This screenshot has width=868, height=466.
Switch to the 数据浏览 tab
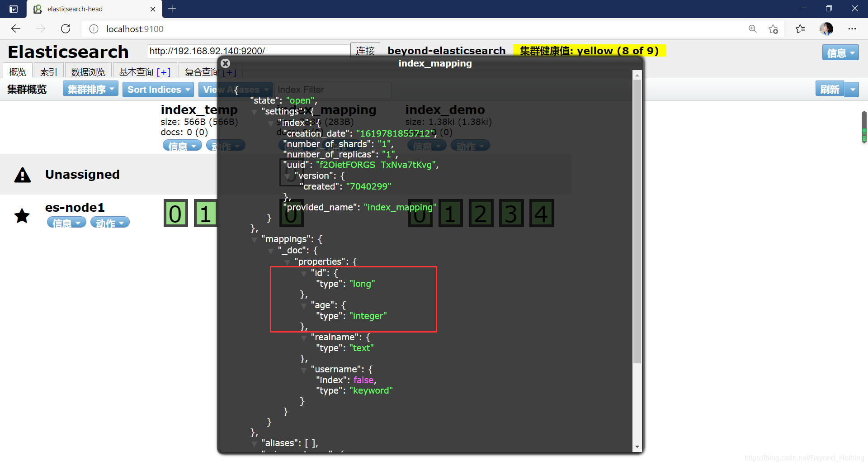pyautogui.click(x=88, y=72)
